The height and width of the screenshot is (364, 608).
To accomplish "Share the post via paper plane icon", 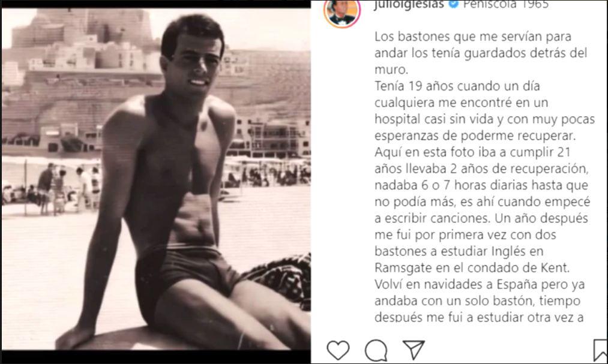I will [x=414, y=350].
